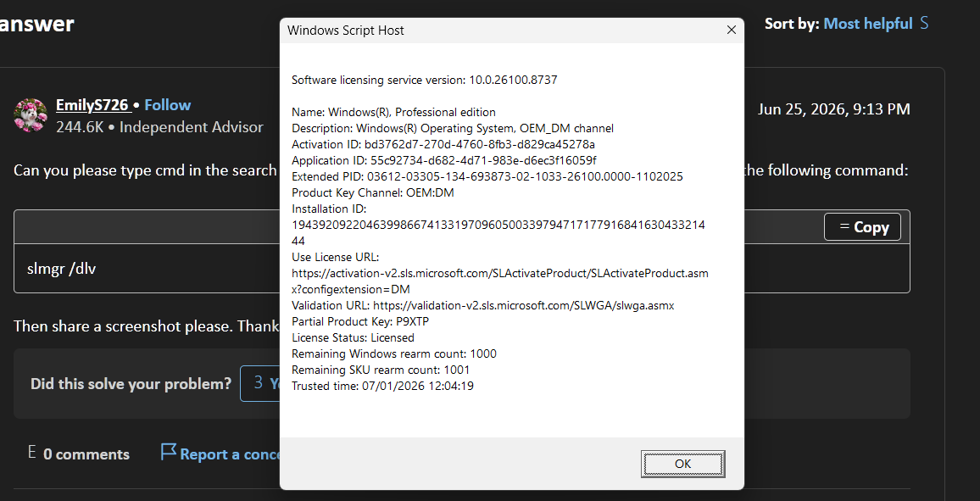
Task: Click the Name: Windows(R), Professional edition line
Action: point(393,113)
